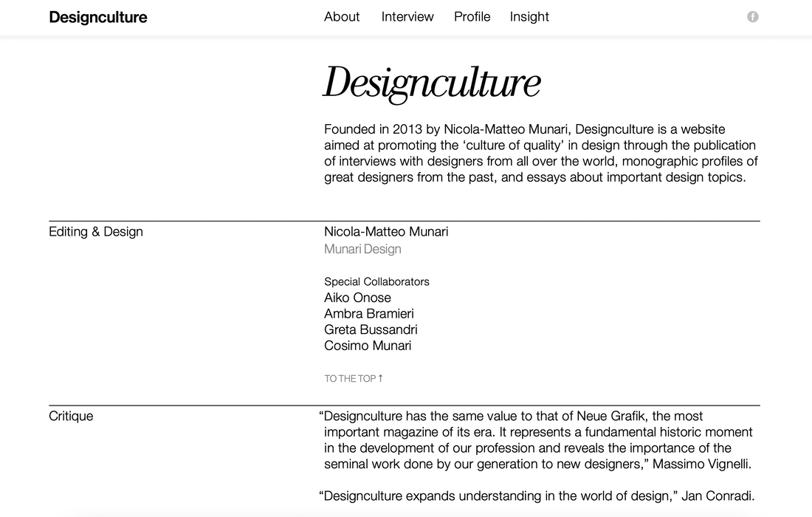Click the Critique section label

(x=71, y=417)
